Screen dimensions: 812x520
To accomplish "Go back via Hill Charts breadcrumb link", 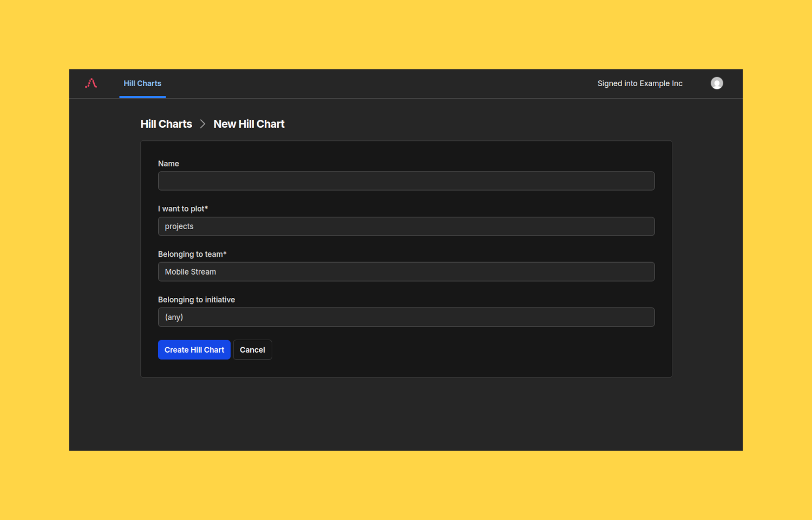I will [x=166, y=124].
